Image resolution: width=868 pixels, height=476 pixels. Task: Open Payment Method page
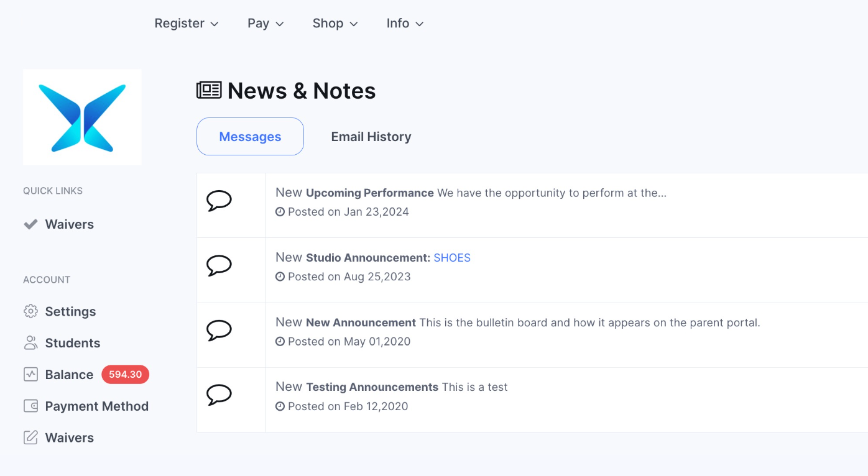pos(97,406)
